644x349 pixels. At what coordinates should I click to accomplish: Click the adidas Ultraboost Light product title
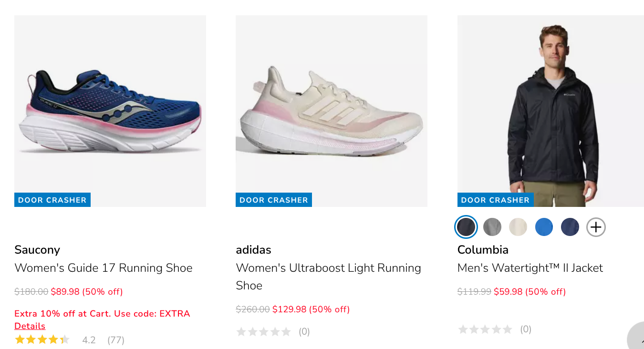click(328, 277)
